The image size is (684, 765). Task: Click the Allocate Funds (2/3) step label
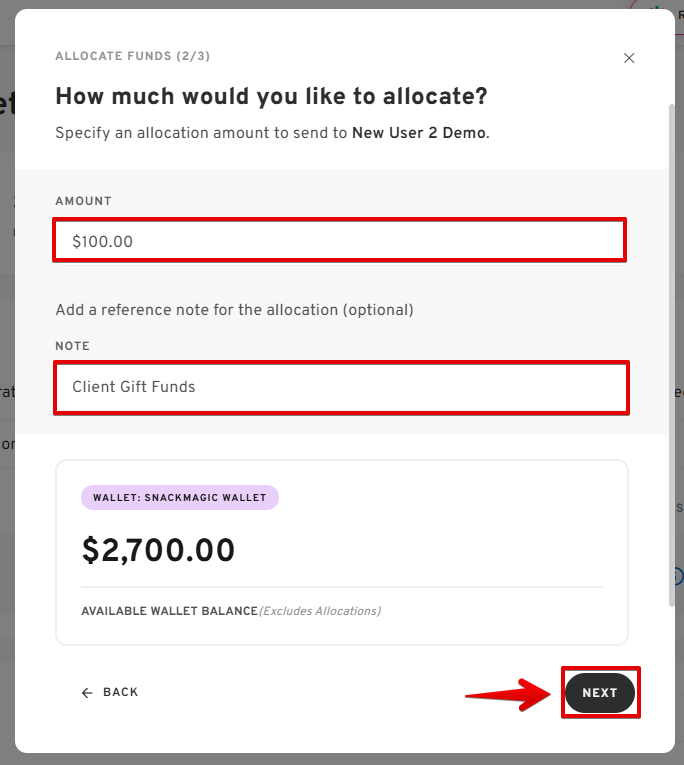(x=132, y=56)
